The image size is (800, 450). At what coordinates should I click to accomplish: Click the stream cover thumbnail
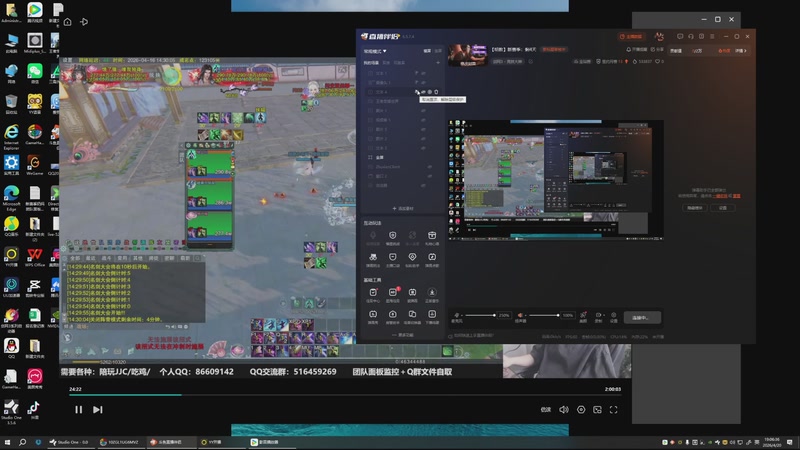(x=467, y=56)
